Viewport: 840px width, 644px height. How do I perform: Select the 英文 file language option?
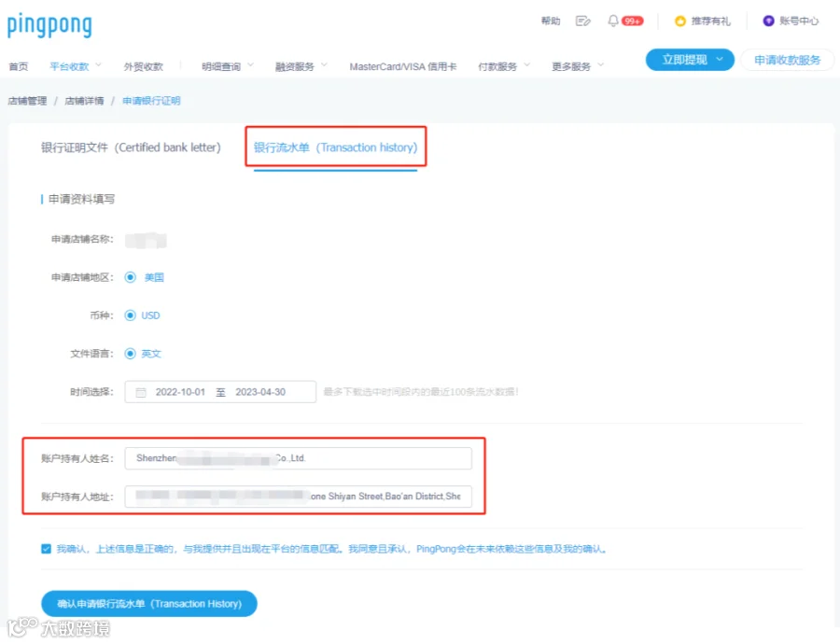[x=130, y=354]
